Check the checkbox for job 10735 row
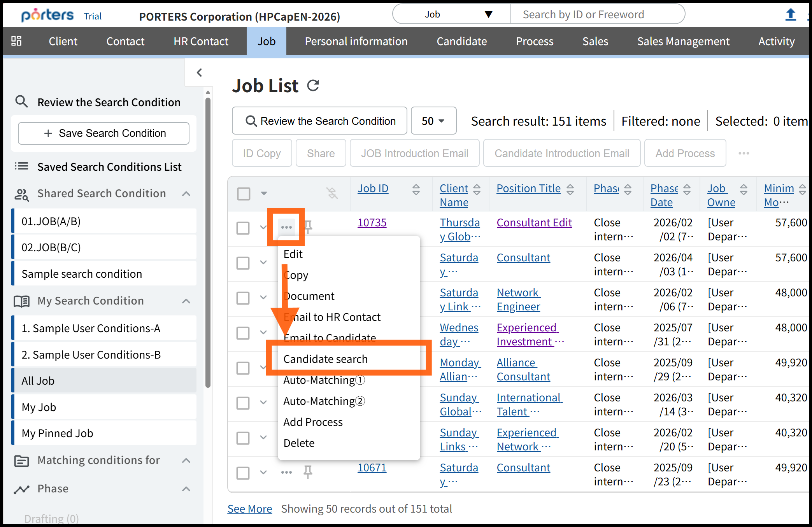 coord(243,228)
